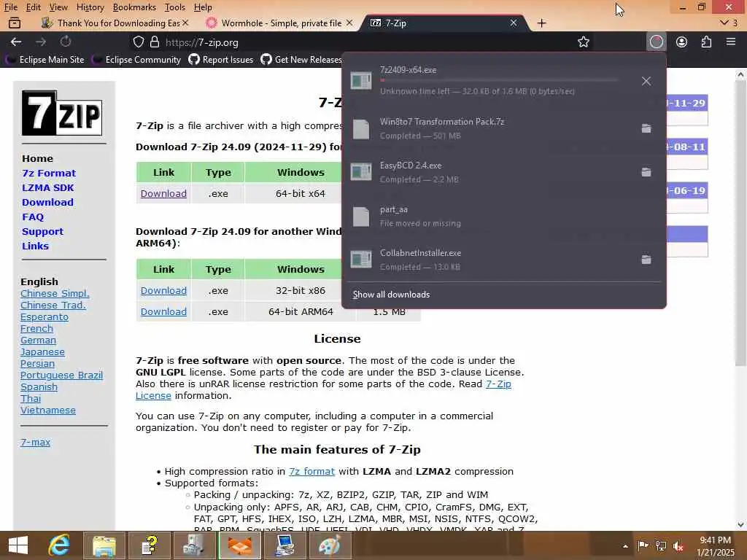
Task: Open the Firefox account icon
Action: point(682,42)
